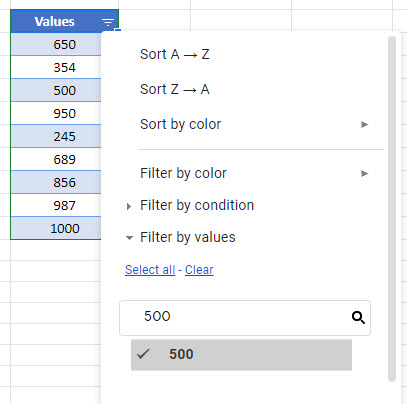The width and height of the screenshot is (407, 404).
Task: Choose Sort Z → A
Action: tap(175, 89)
